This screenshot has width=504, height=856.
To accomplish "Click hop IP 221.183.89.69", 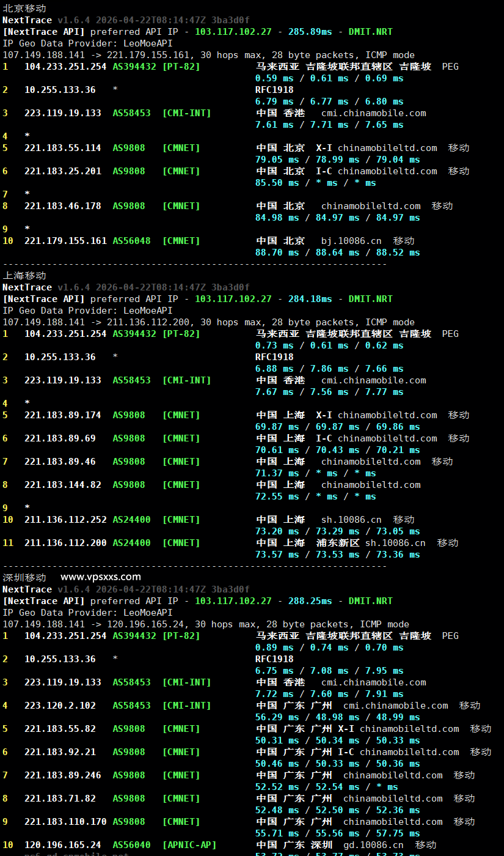I will click(60, 438).
